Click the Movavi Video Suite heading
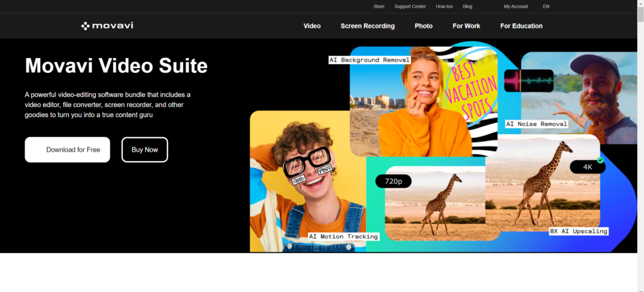The height and width of the screenshot is (292, 644). (x=116, y=65)
